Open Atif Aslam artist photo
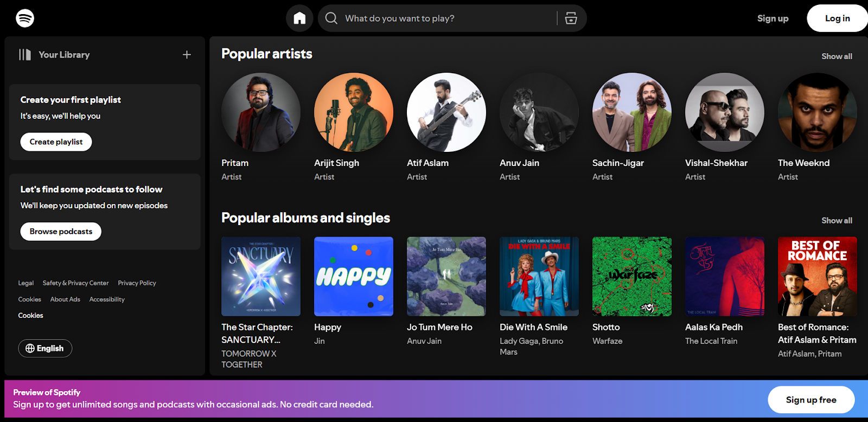The height and width of the screenshot is (422, 868). [446, 112]
